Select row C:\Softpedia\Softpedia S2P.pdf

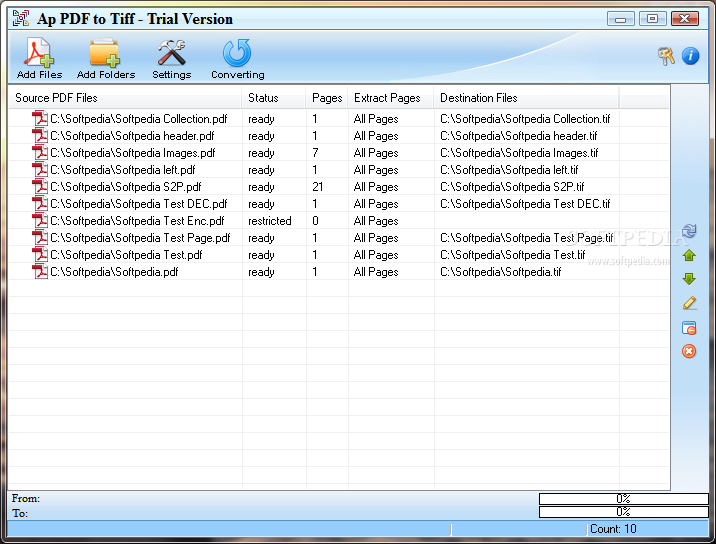click(x=339, y=186)
